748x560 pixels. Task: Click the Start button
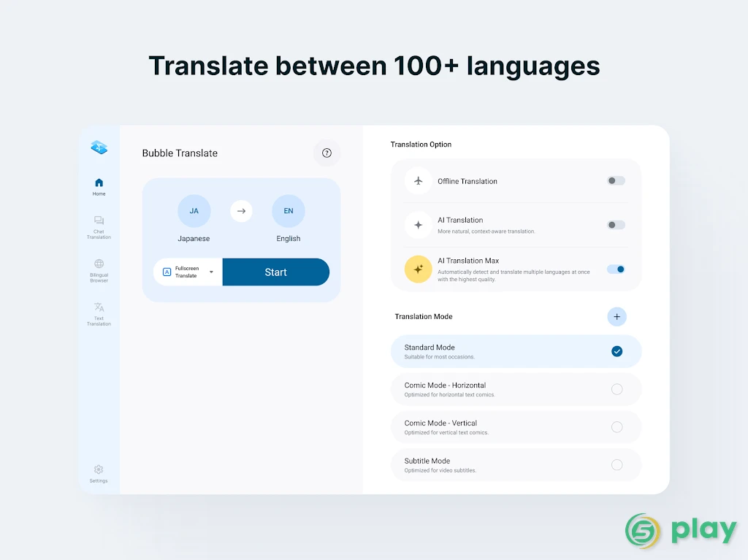tap(275, 272)
